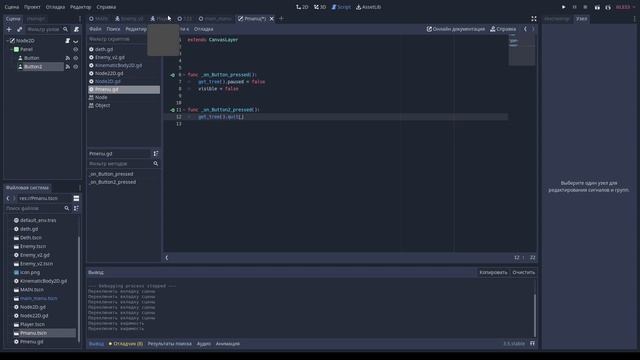Open the scene options arrow next to Node2D
The image size is (640, 360).
point(76,41)
